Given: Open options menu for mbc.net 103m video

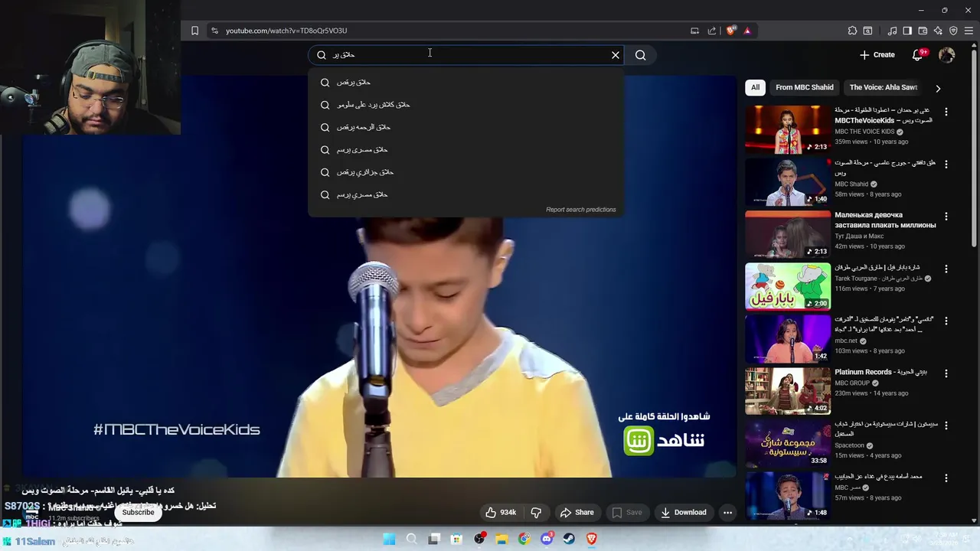Looking at the screenshot, I should click(x=946, y=321).
